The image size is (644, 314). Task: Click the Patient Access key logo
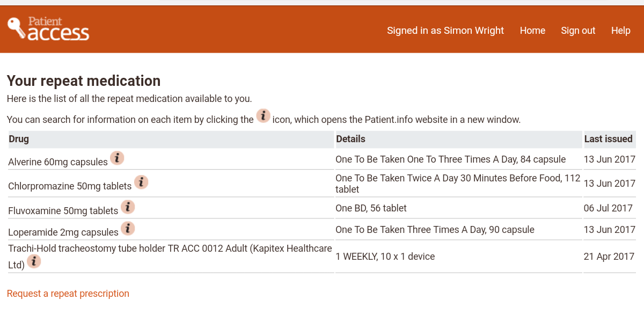click(x=47, y=29)
